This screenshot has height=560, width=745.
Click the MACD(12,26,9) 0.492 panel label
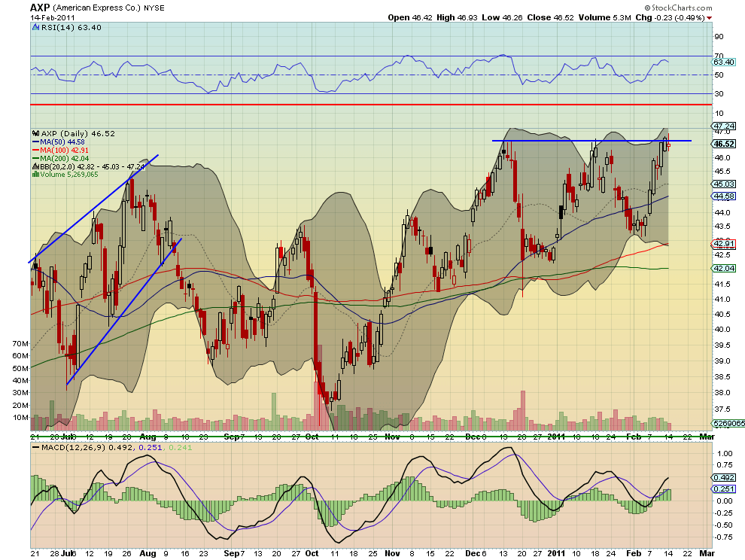coord(88,447)
